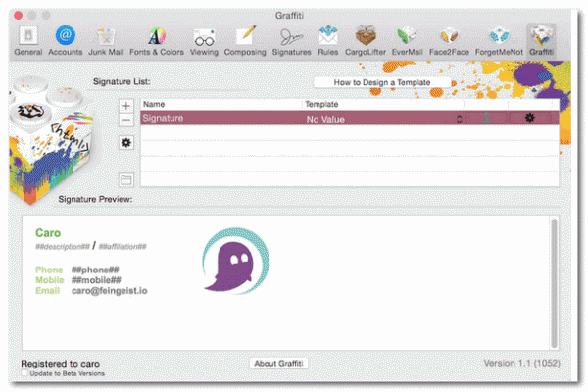
Task: Enable Update to Beta Versions checkbox
Action: click(x=24, y=373)
